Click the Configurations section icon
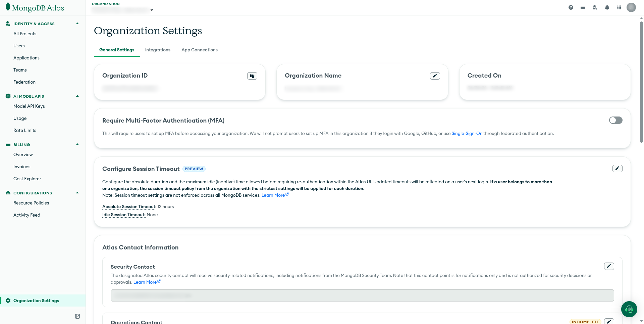The image size is (644, 324). click(x=8, y=193)
